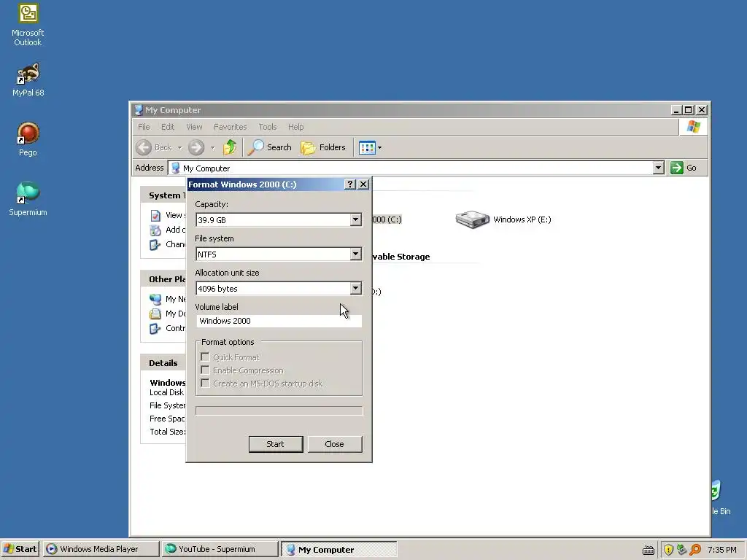Click the Go button next to address bar

[x=684, y=168]
